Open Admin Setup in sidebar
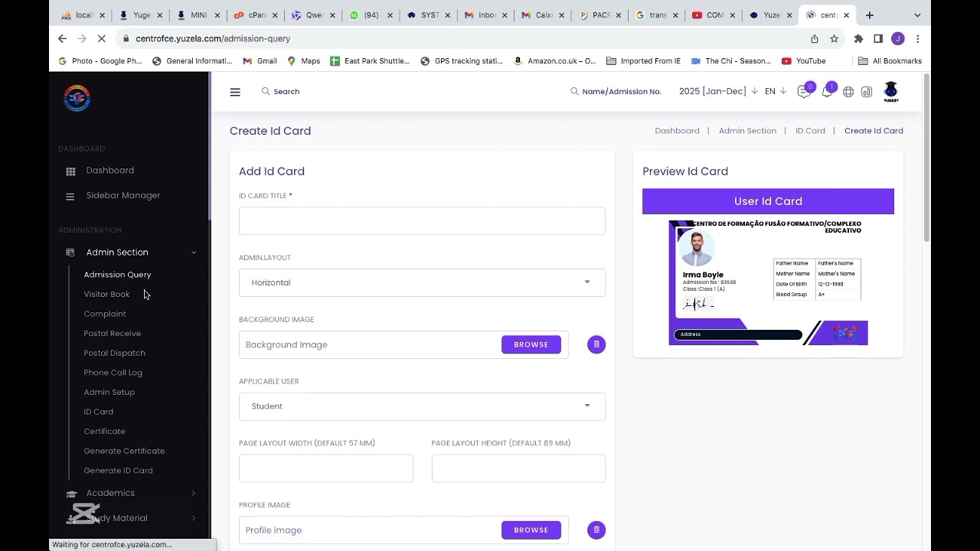980x551 pixels. tap(109, 392)
